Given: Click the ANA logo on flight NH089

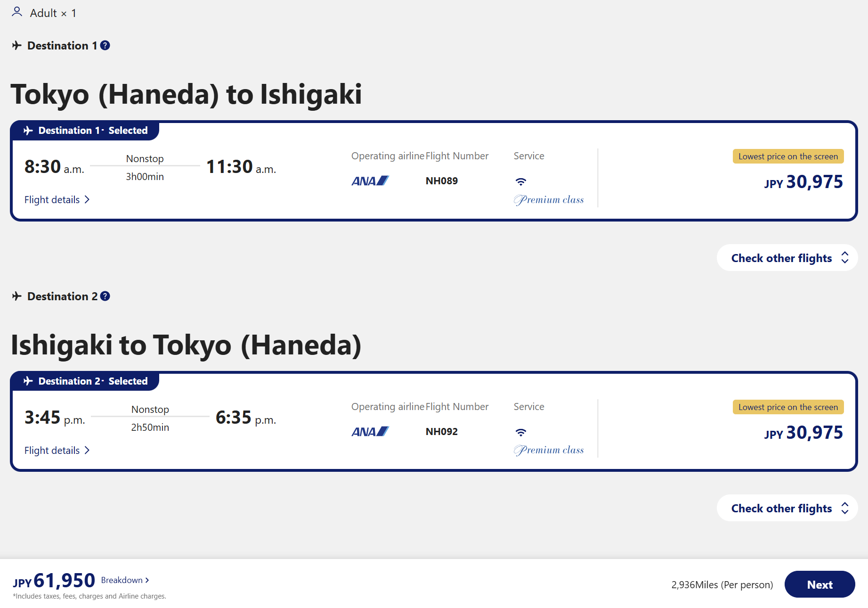Looking at the screenshot, I should [370, 181].
